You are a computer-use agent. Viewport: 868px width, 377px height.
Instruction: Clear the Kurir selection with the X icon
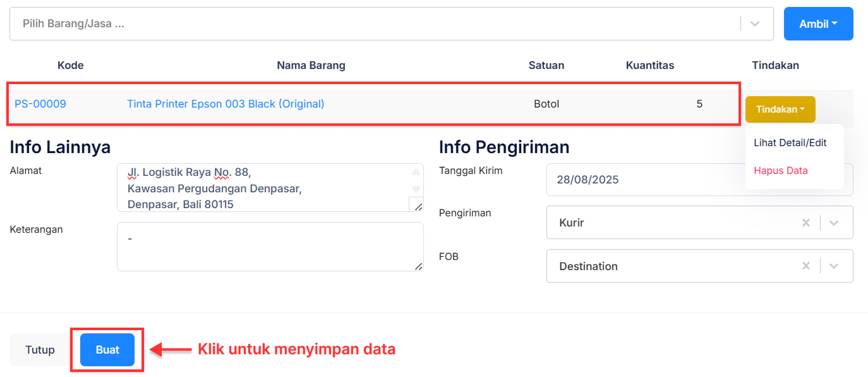(x=806, y=222)
